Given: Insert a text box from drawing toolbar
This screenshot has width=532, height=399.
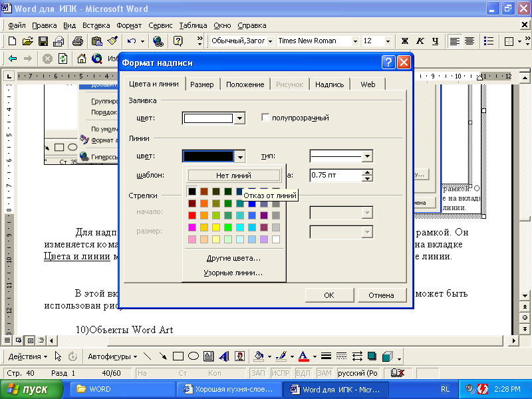Looking at the screenshot, I should coord(209,356).
